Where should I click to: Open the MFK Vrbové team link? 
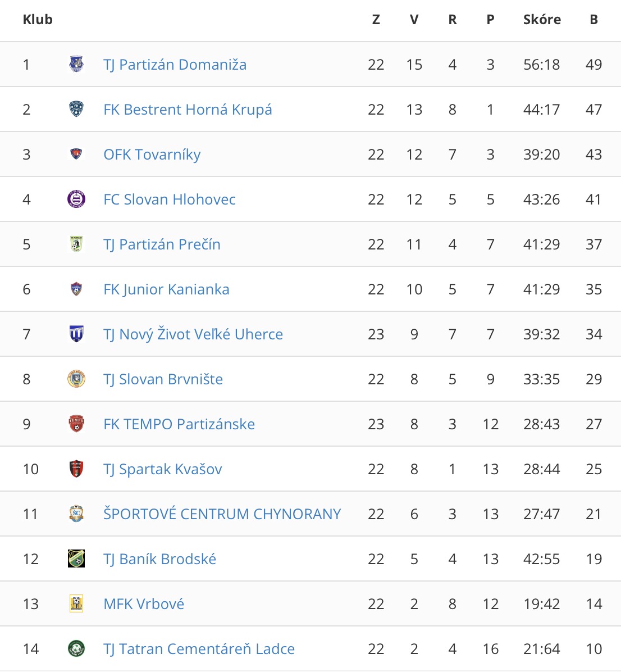(144, 604)
